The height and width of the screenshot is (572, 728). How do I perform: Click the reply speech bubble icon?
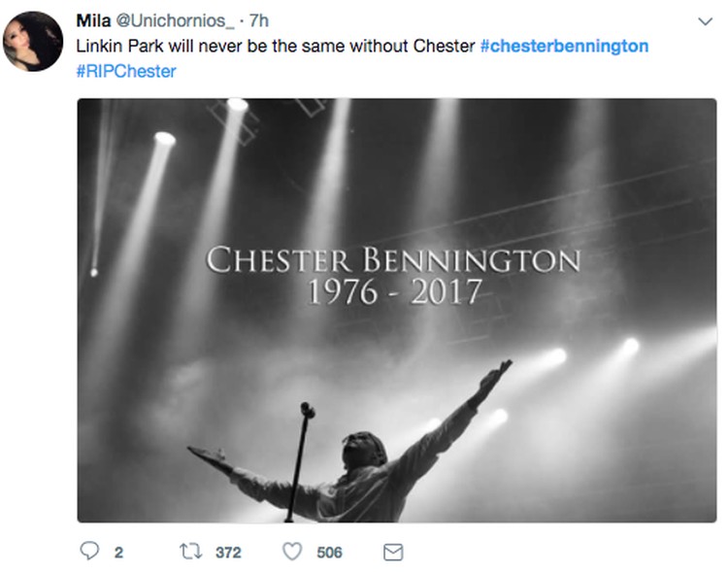[89, 551]
